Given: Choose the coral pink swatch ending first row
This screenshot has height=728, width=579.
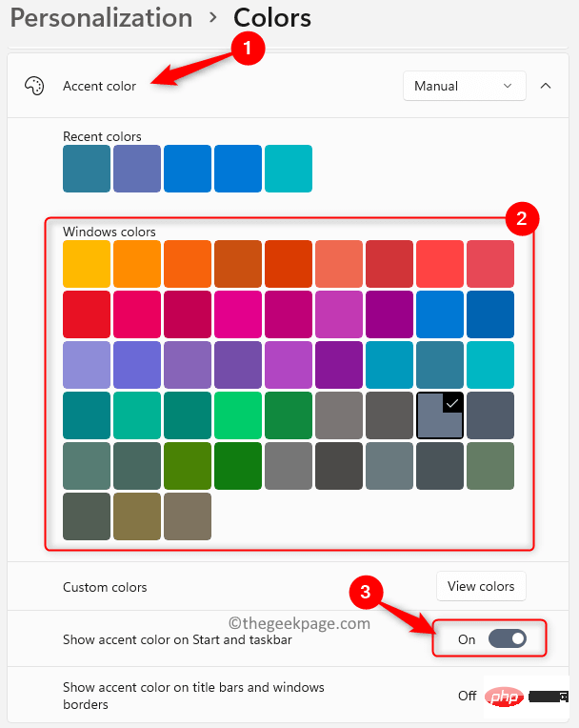Looking at the screenshot, I should pyautogui.click(x=490, y=264).
